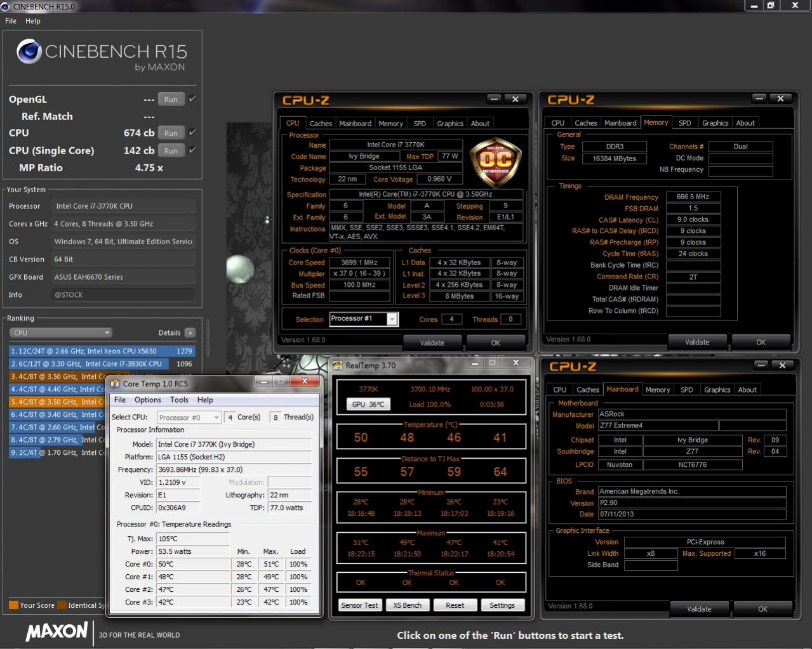Click the Your Score orange legend swatch
Image resolution: width=812 pixels, height=649 pixels.
point(13,605)
